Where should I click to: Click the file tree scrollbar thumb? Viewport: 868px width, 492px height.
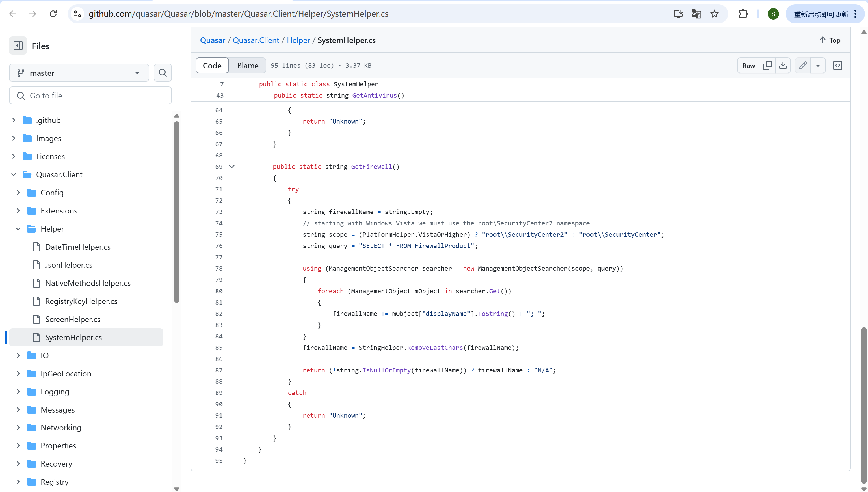coord(176,212)
